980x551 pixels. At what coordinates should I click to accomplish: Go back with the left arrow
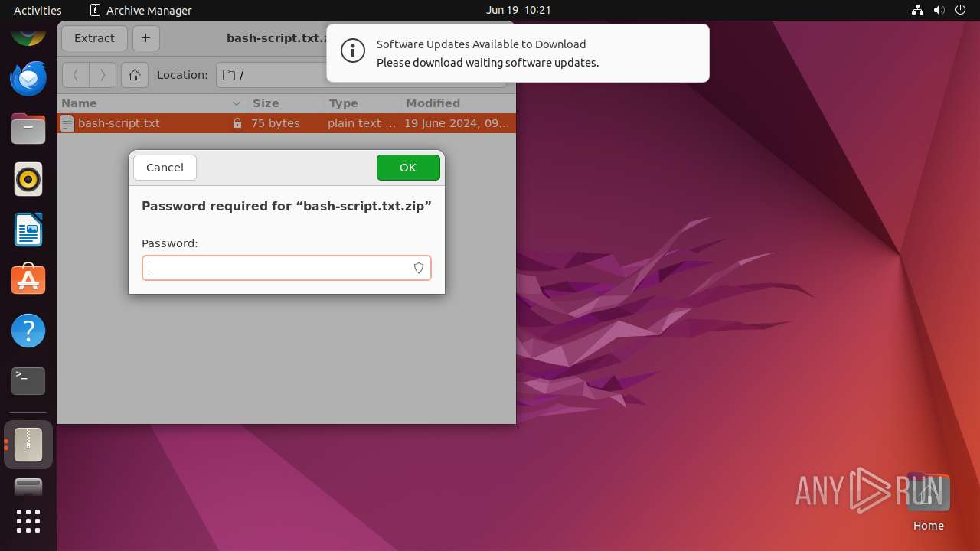(76, 75)
